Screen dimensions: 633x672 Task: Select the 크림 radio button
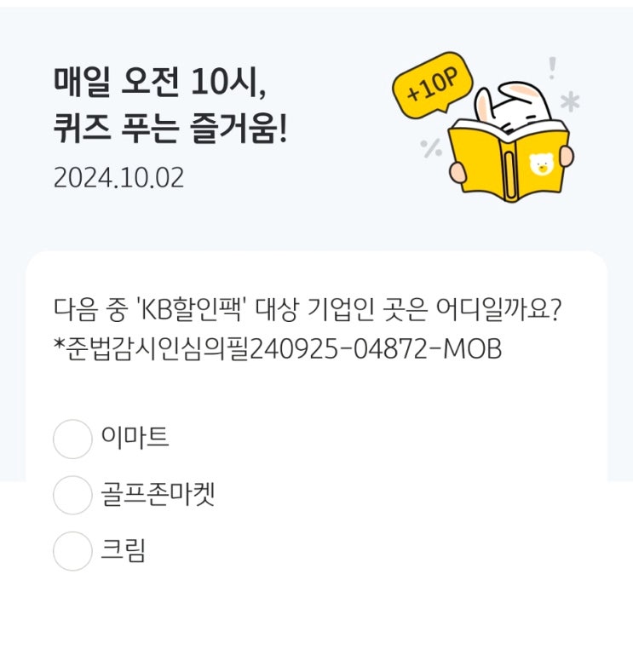pos(72,551)
